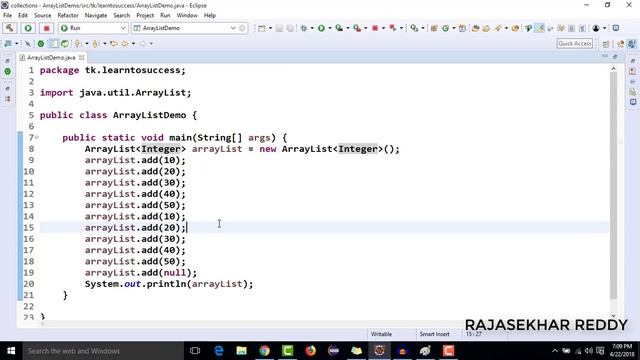This screenshot has height=360, width=640.
Task: Open the Refactor menu
Action: point(68,16)
